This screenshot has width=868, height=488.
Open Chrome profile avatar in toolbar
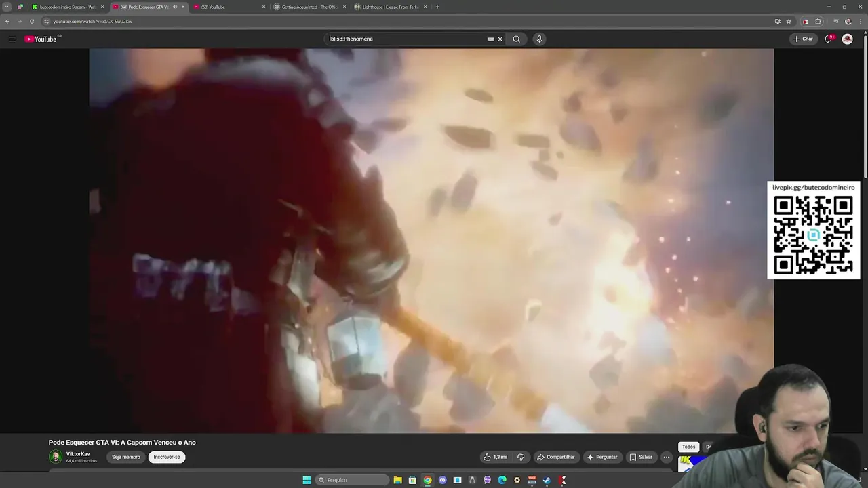tap(848, 21)
